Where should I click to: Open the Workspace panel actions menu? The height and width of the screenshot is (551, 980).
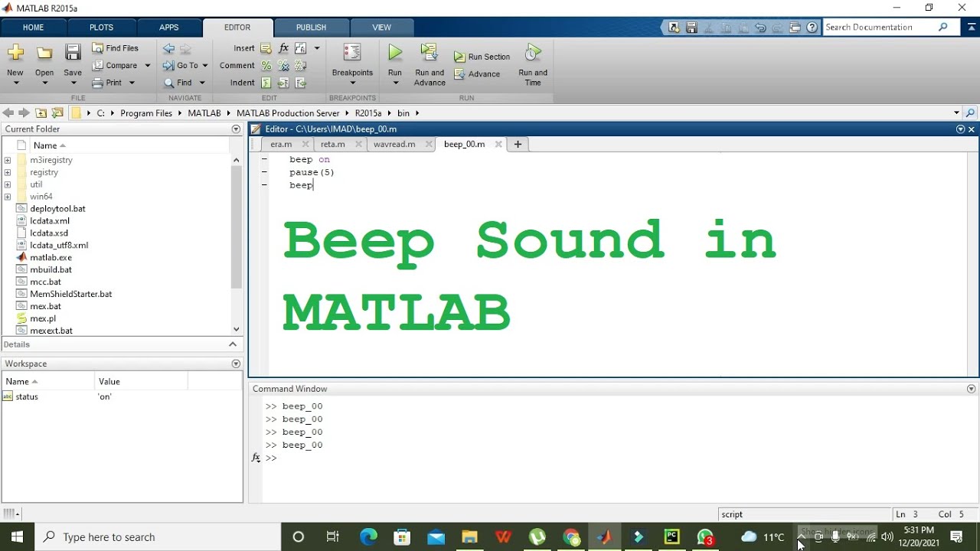(x=236, y=364)
